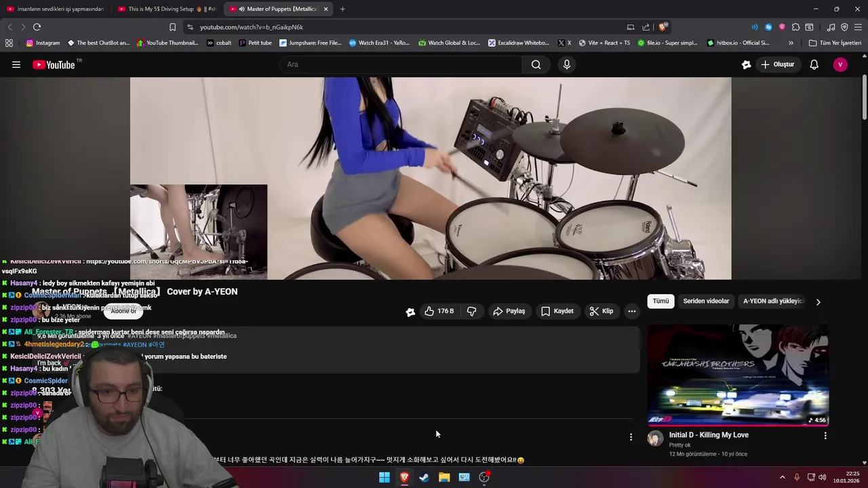Screen dimensions: 868x488
Task: Open the Tüm Yer İşaretleri folder
Action: coord(835,43)
